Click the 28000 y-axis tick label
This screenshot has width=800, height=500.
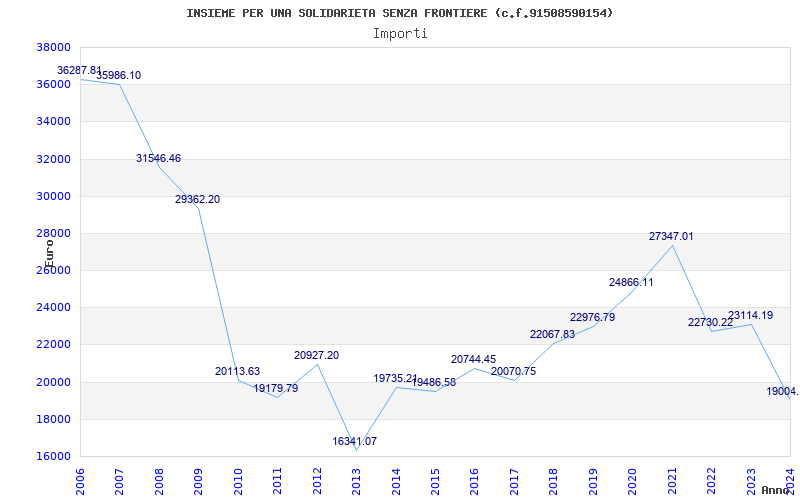(x=53, y=234)
